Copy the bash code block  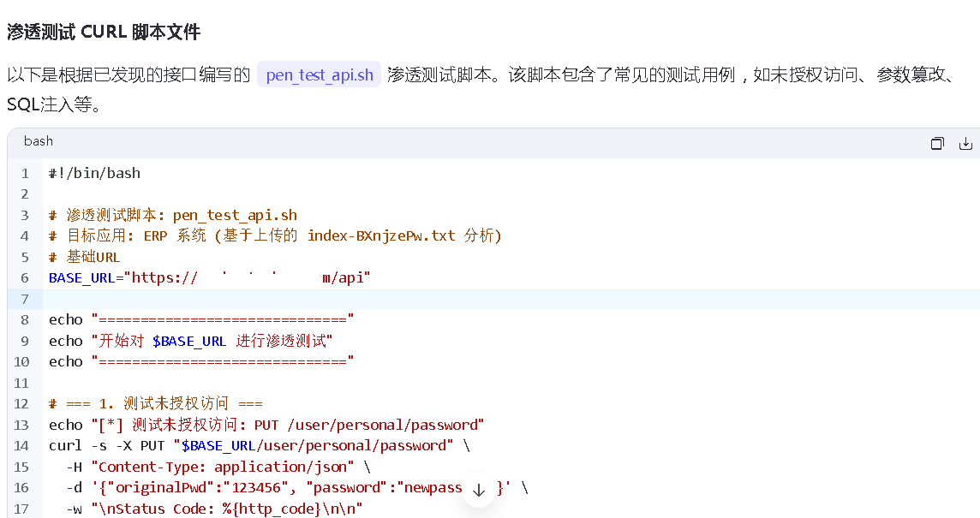937,143
